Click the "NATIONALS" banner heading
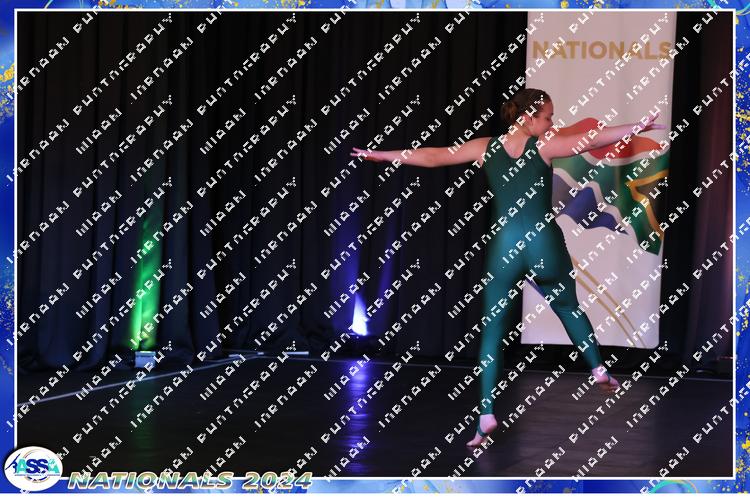The height and width of the screenshot is (500, 750). tap(601, 50)
